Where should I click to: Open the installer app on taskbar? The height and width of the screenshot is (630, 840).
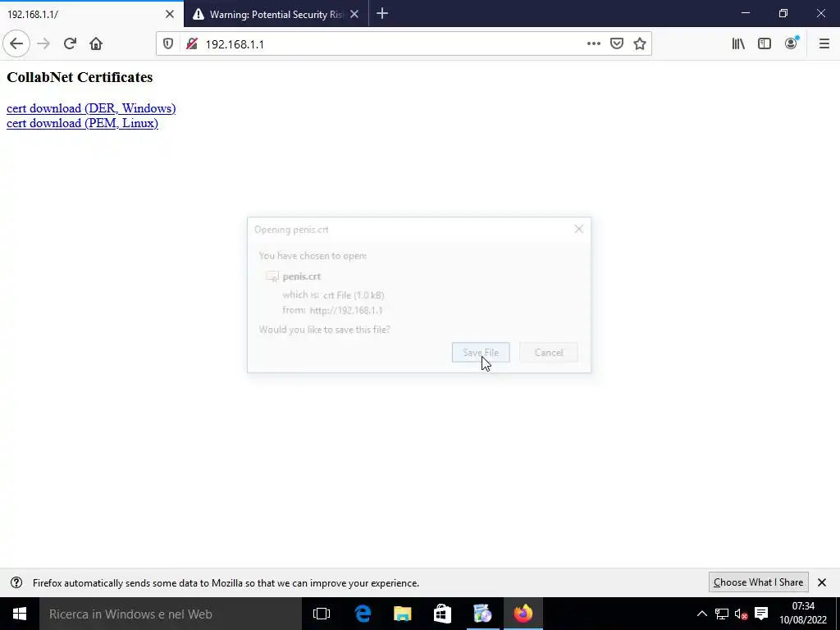pos(482,614)
